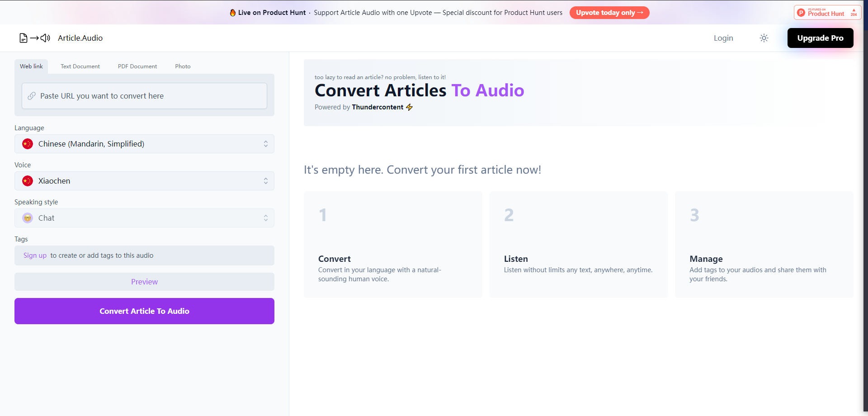This screenshot has height=416, width=868.
Task: Click the Thundercontent lightning bolt icon
Action: [410, 107]
